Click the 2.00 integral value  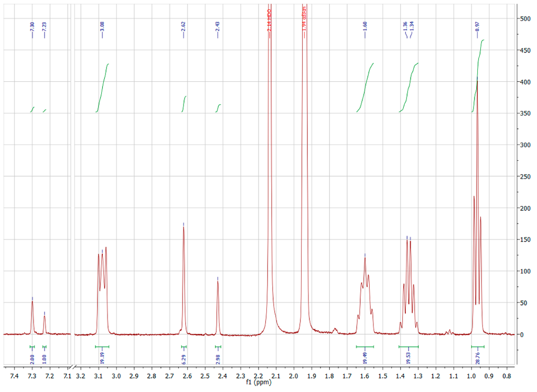(32, 359)
